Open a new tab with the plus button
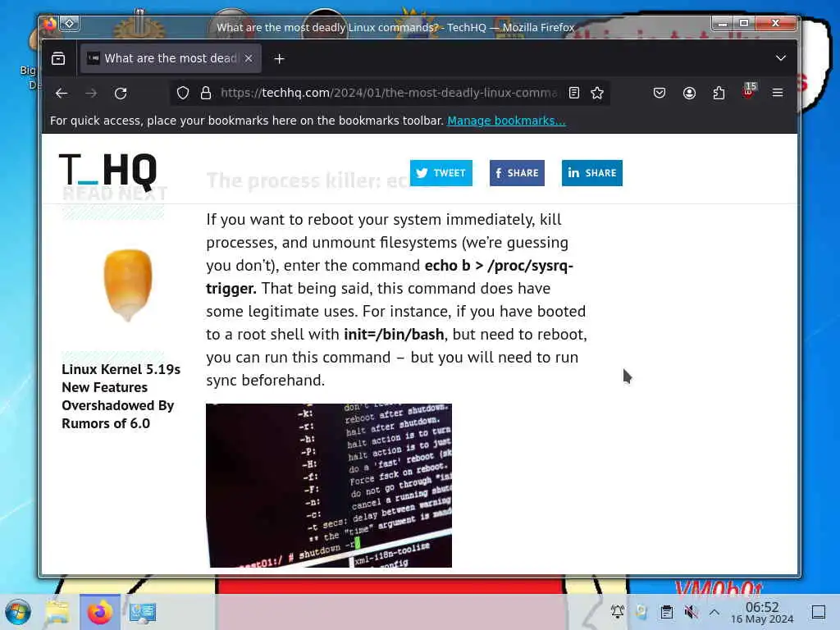 (x=279, y=58)
